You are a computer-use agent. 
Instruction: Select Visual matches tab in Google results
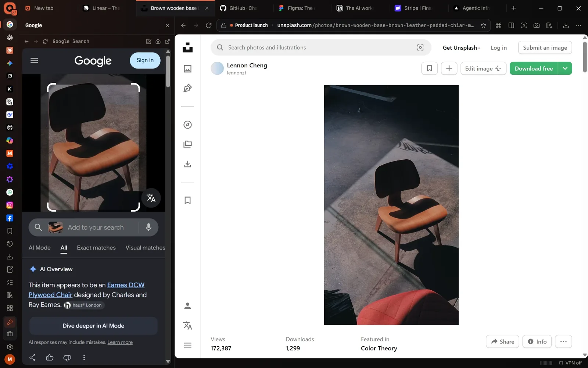(145, 248)
